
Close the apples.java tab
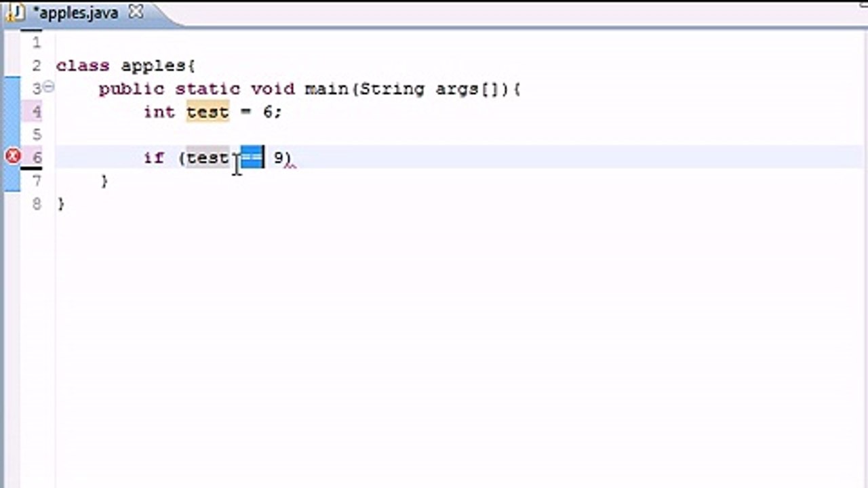136,12
